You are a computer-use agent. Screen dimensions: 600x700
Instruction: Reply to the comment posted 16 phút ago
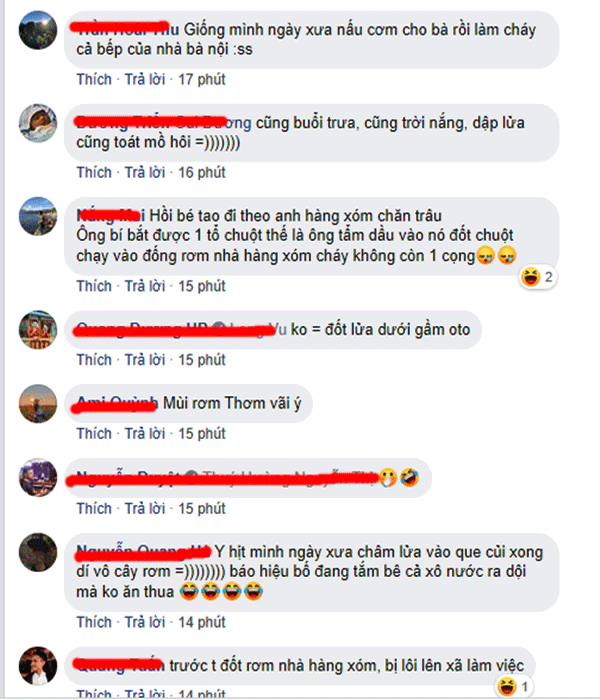coord(145,172)
